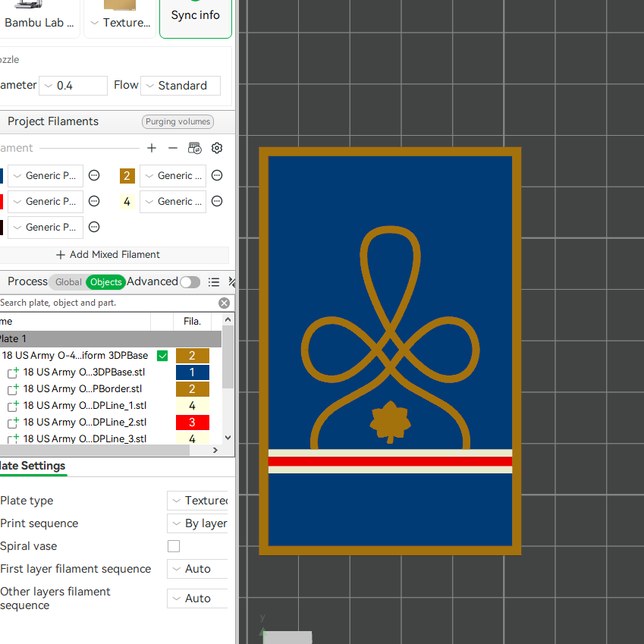Select 18 US Army O...DPLine_1.stl part
644x644 pixels.
pyautogui.click(x=85, y=406)
